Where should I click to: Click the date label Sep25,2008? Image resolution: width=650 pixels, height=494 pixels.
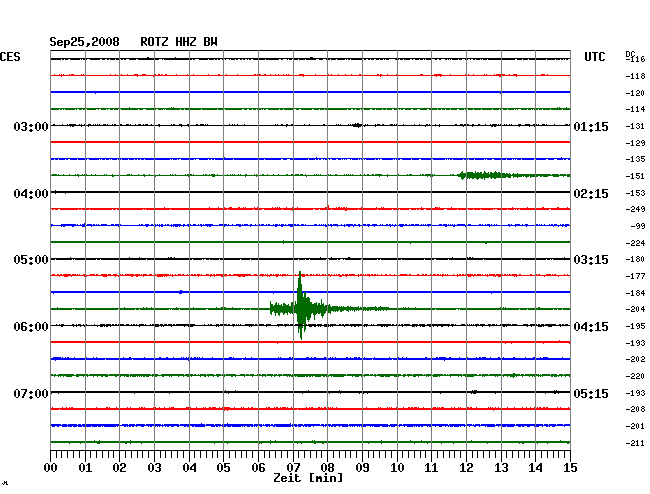85,42
